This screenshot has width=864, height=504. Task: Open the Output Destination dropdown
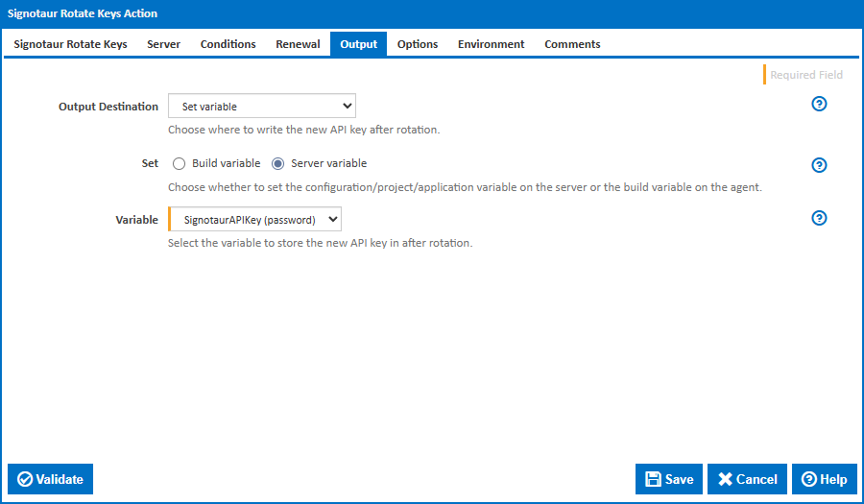[261, 107]
